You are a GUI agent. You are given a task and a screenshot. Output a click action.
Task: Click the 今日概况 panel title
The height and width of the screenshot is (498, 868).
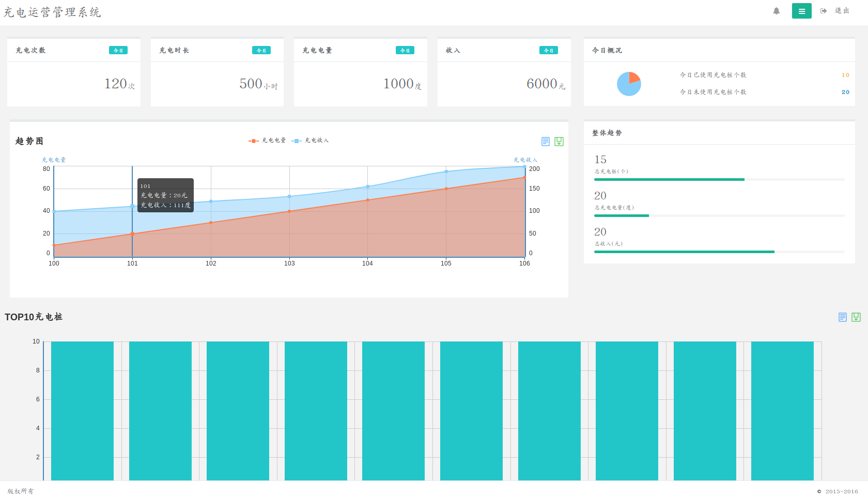tap(607, 51)
